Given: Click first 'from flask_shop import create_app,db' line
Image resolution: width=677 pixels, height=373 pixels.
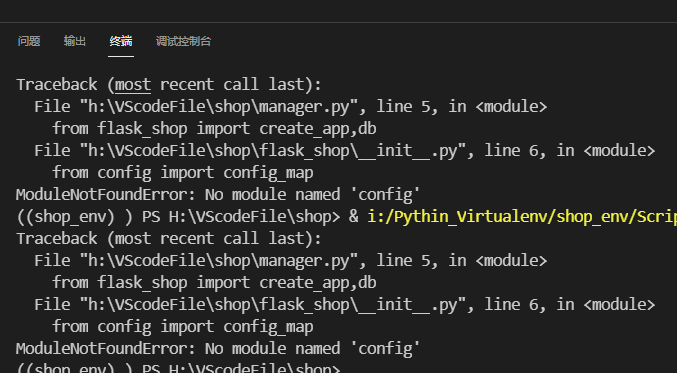Looking at the screenshot, I should click(x=215, y=129).
